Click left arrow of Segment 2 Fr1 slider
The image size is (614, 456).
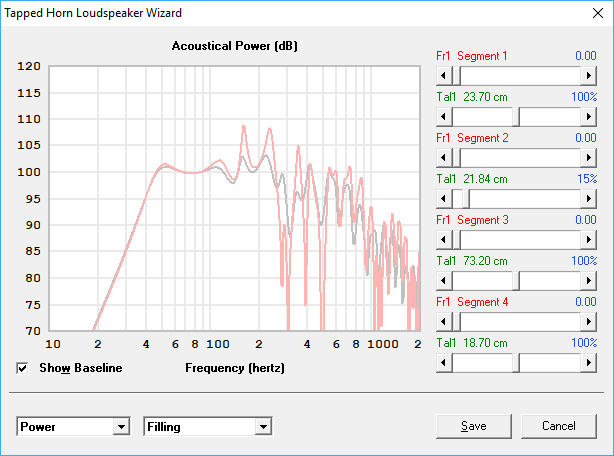tap(444, 158)
